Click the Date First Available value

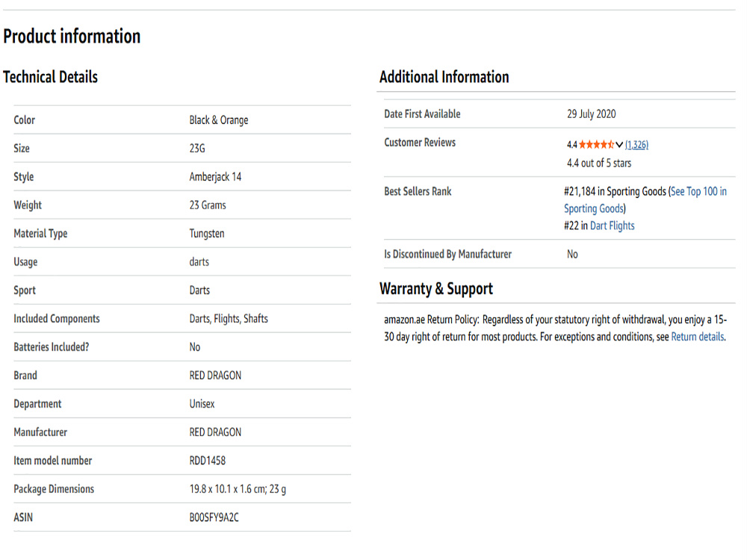tap(591, 113)
